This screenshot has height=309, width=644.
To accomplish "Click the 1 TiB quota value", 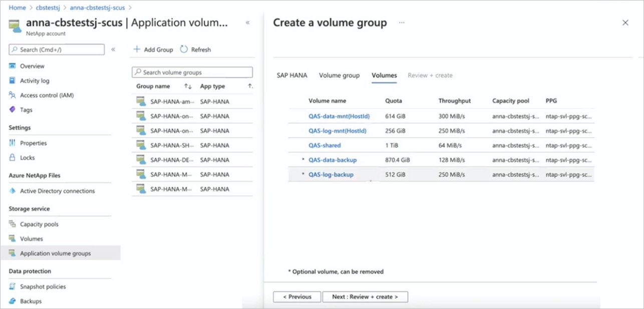I will click(392, 145).
